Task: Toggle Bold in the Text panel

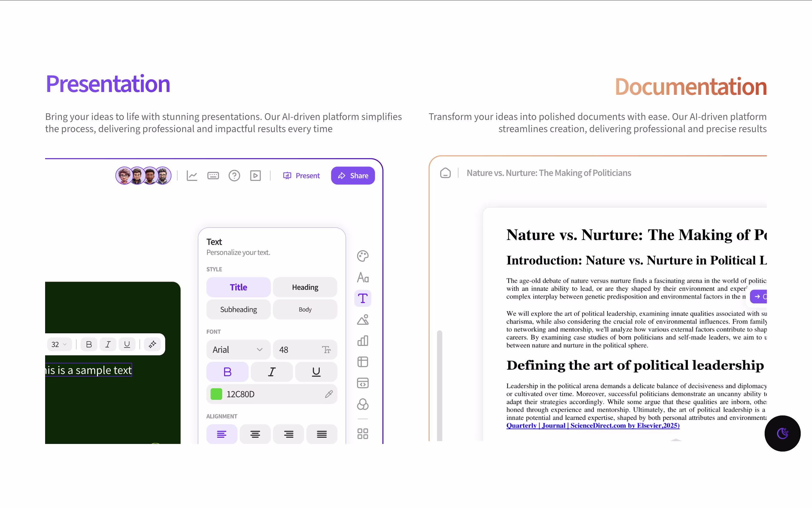Action: 228,372
